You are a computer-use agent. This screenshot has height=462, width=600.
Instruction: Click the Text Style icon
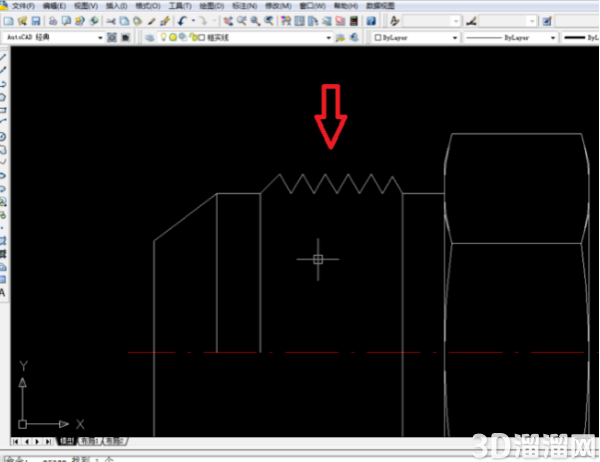pyautogui.click(x=394, y=21)
